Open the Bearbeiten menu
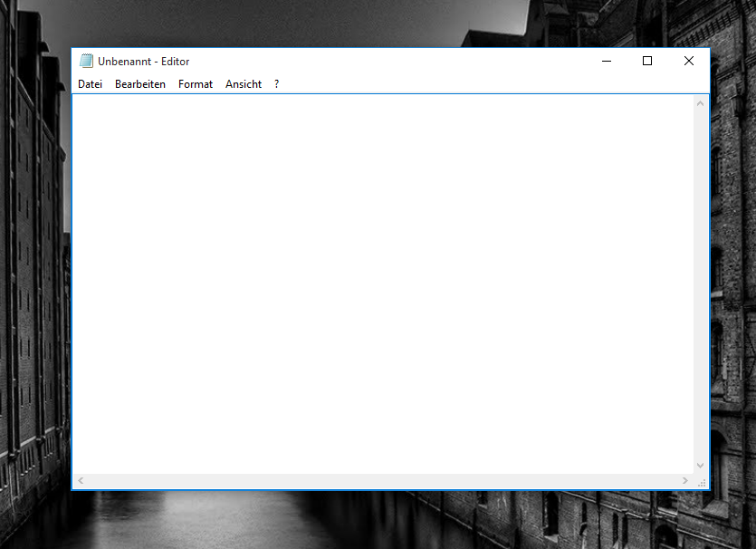The width and height of the screenshot is (756, 549). (139, 84)
